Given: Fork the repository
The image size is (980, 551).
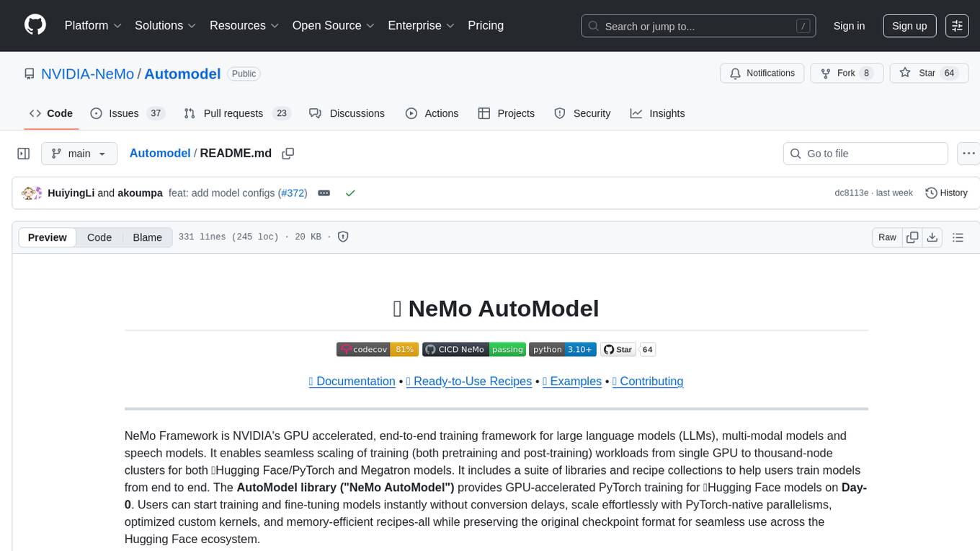Looking at the screenshot, I should click(847, 73).
